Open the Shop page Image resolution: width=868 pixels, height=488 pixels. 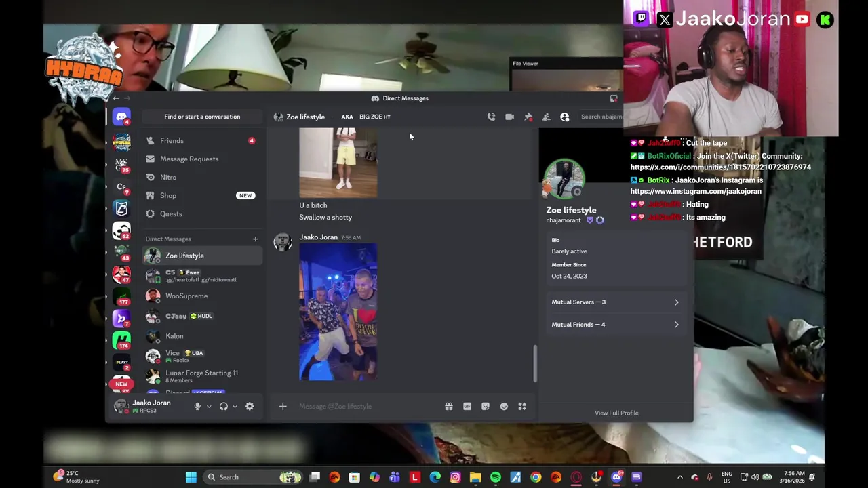coord(201,195)
